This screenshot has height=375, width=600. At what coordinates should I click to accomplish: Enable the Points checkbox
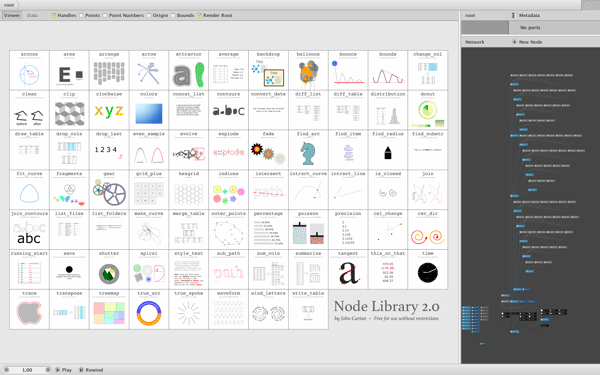point(81,15)
